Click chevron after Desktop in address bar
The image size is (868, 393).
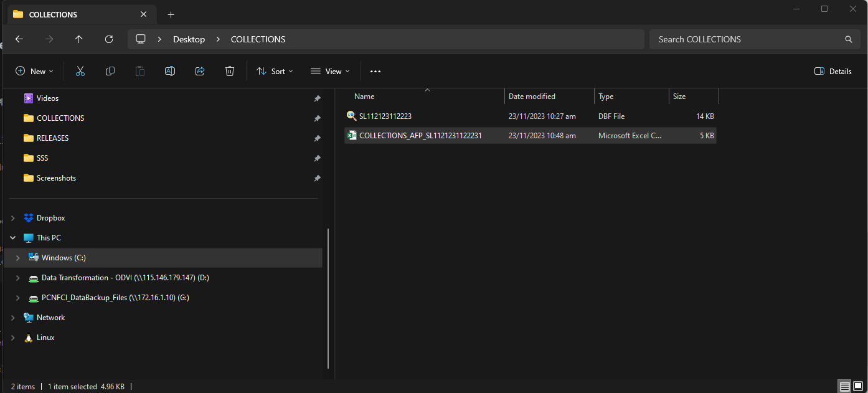[218, 39]
